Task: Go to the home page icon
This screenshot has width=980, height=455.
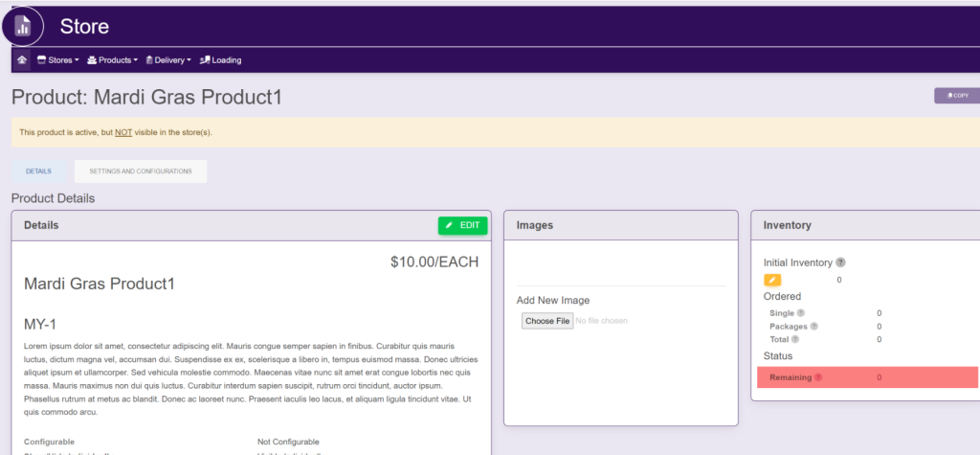Action: tap(21, 59)
